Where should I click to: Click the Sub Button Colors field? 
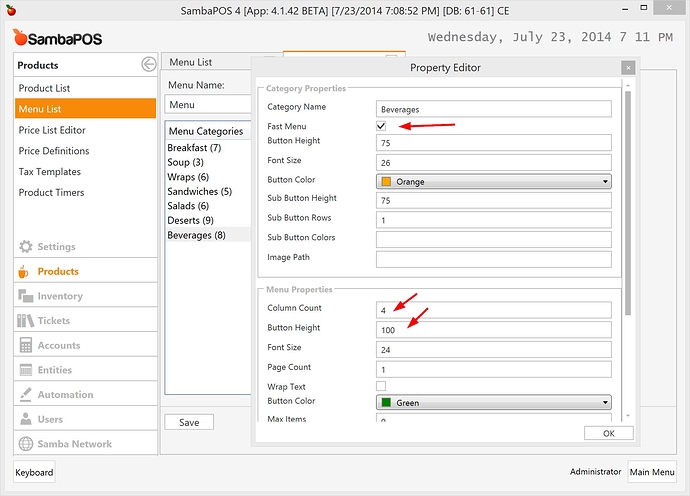[x=494, y=239]
